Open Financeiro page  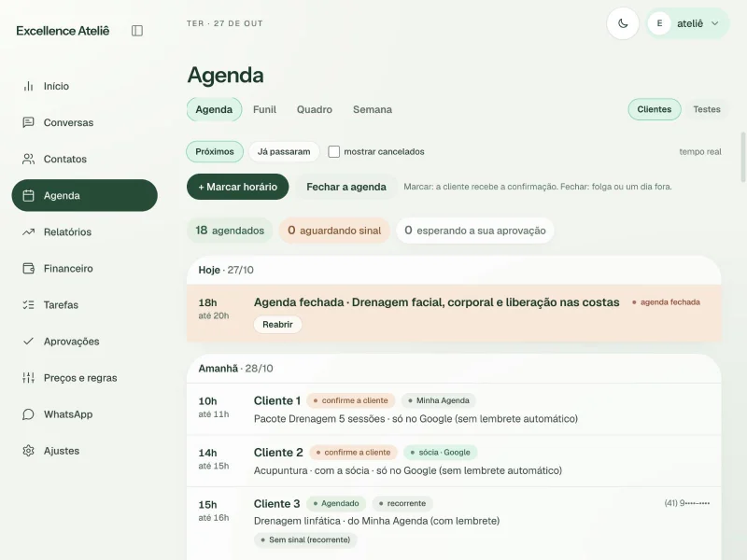pos(84,269)
